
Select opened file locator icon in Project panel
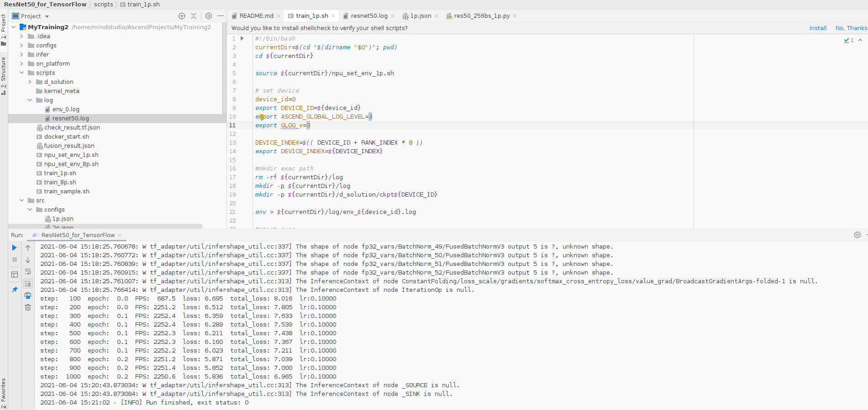(182, 16)
